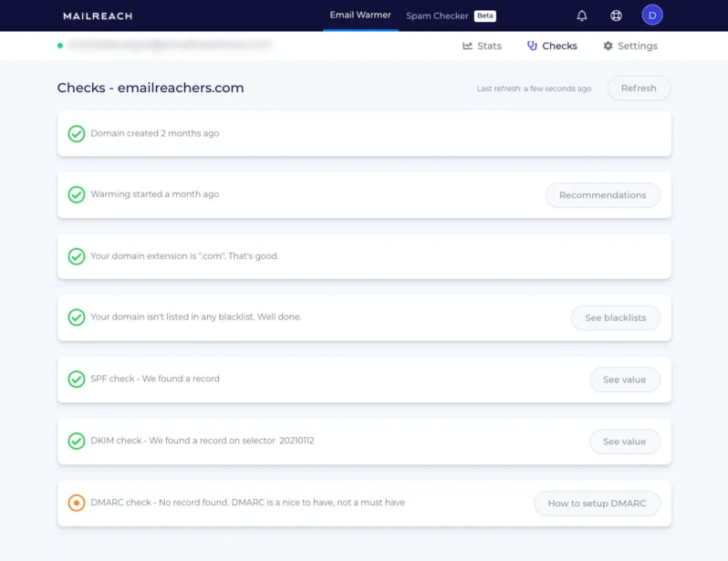Screen dimensions: 728x561
Task: Open the notifications bell icon
Action: 582,16
